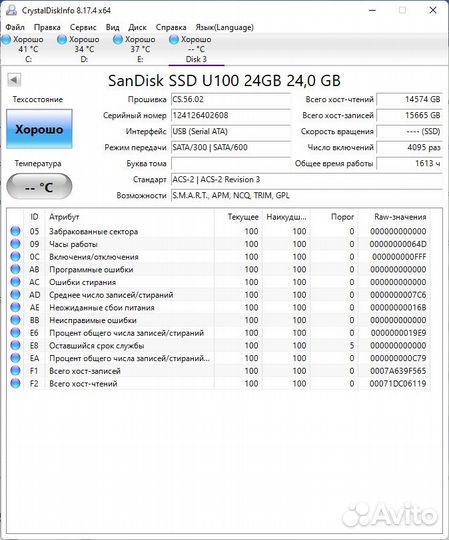Click status orb for attribute F1
This screenshot has height=540, width=449.
[x=15, y=371]
